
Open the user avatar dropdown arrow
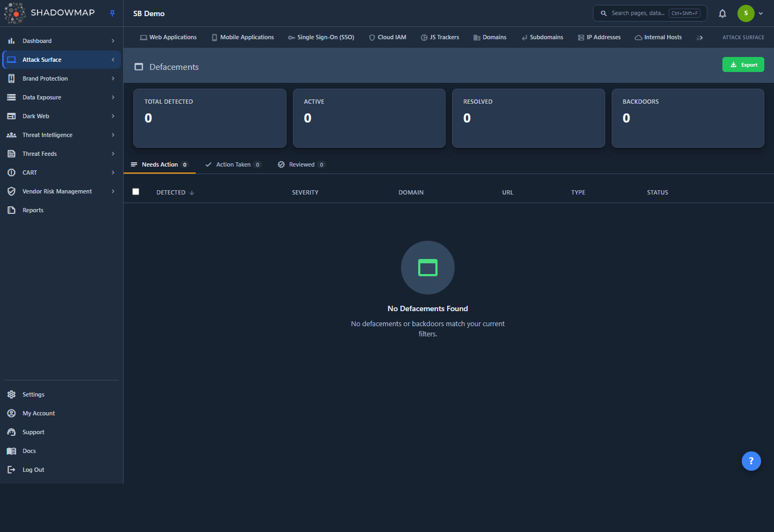pos(761,13)
